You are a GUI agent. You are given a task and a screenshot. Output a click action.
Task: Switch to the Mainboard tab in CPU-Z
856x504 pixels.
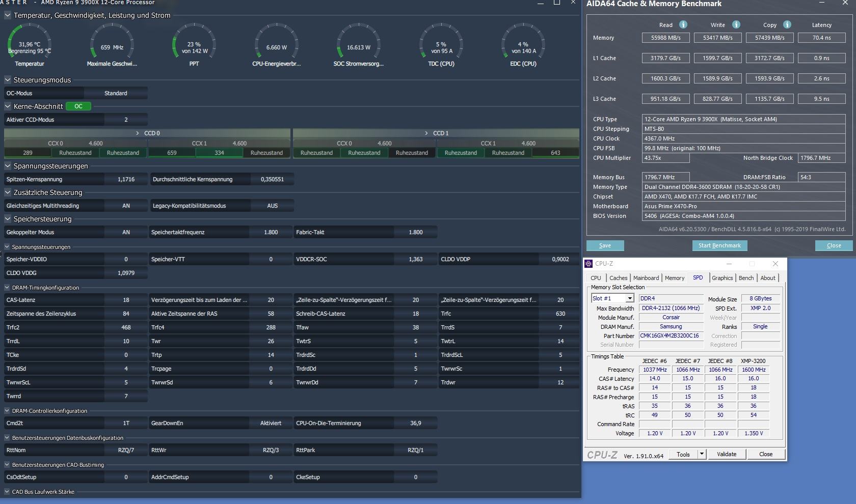click(646, 278)
